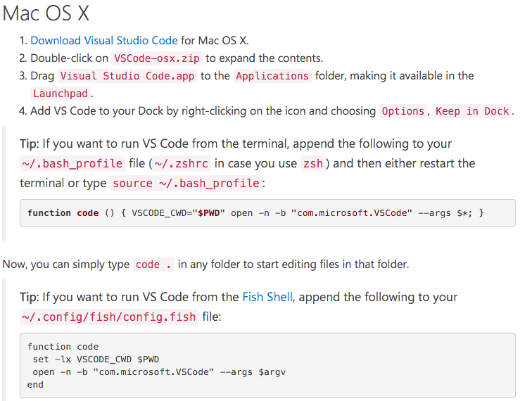Click the Launchpad code label
The width and height of the screenshot is (532, 401).
click(61, 94)
